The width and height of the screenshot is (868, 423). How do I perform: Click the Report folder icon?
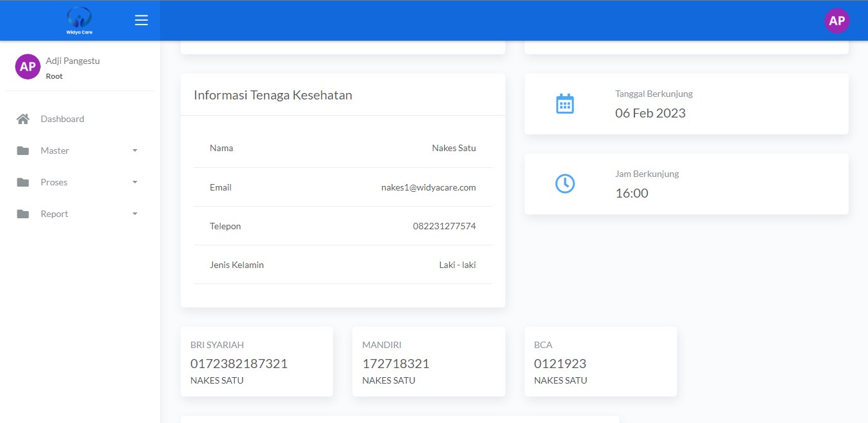click(x=23, y=214)
